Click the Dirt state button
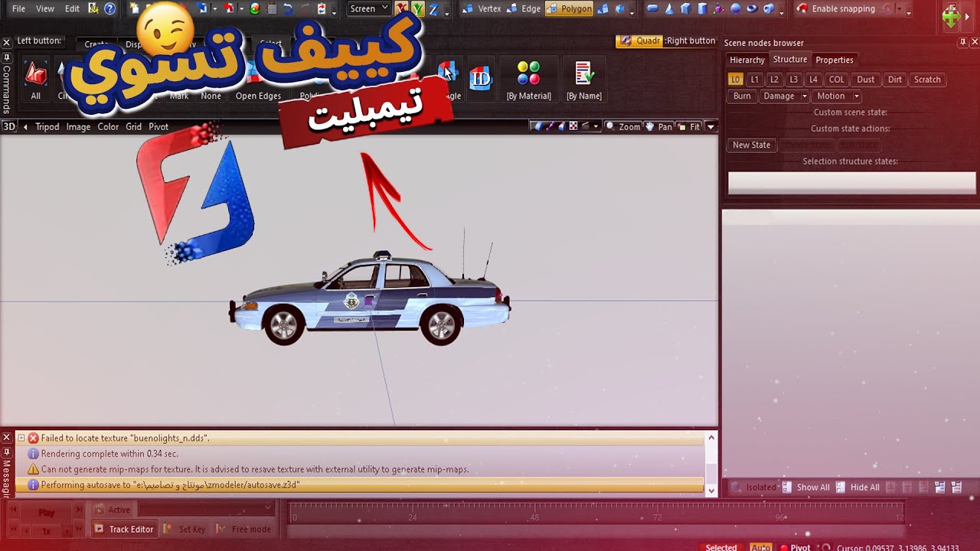 pos(894,80)
